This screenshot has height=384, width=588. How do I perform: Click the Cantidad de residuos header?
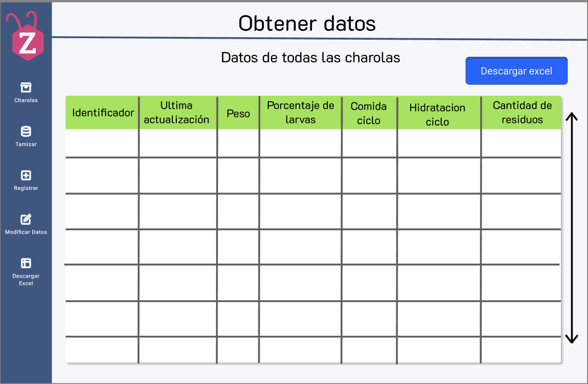[521, 113]
